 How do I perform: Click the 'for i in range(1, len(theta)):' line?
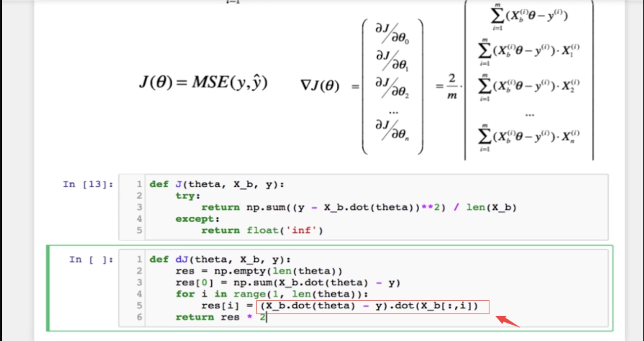pyautogui.click(x=272, y=294)
